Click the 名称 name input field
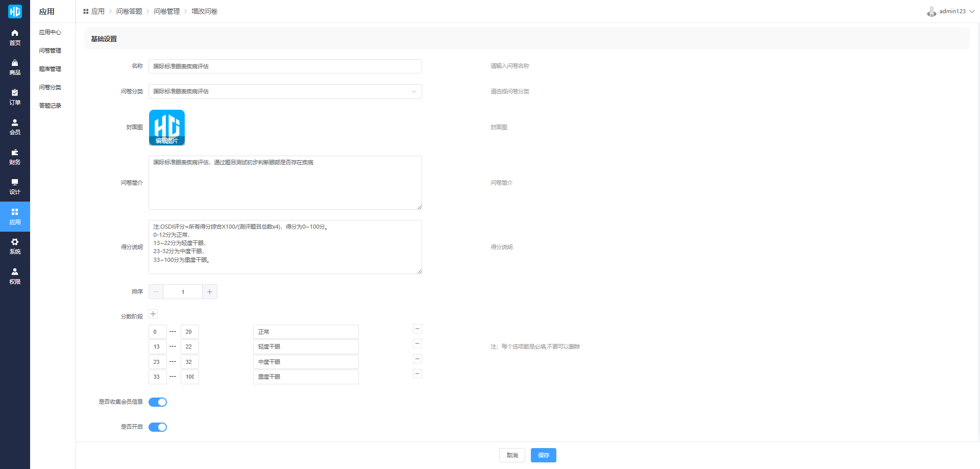Viewport: 980px width, 469px height. pyautogui.click(x=285, y=66)
